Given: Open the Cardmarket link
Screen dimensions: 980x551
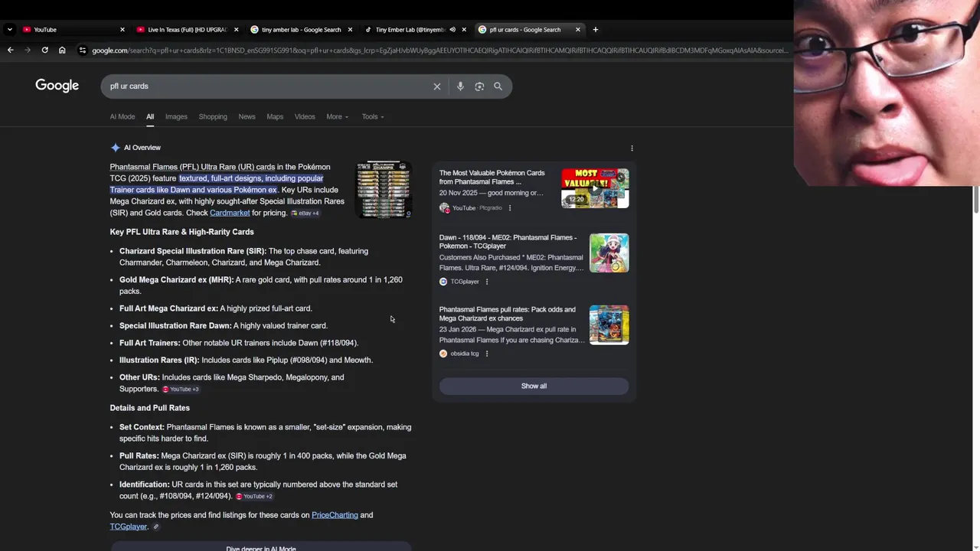Looking at the screenshot, I should pyautogui.click(x=230, y=213).
